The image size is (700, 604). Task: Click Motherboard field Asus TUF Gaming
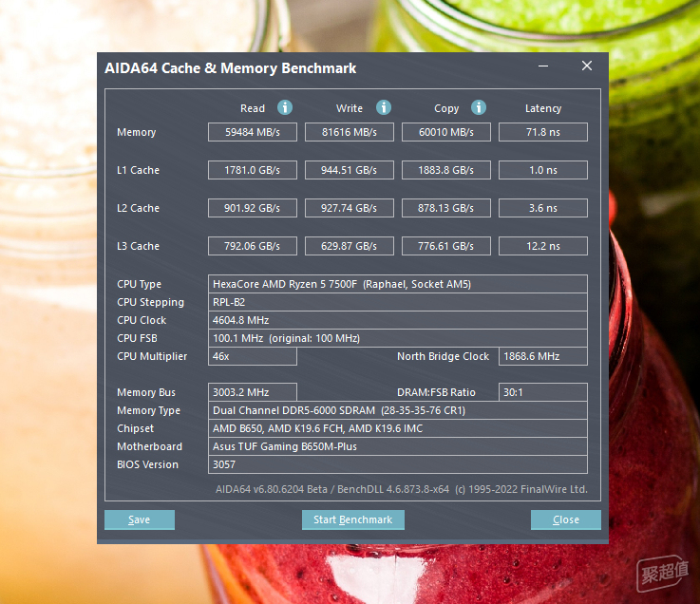[398, 446]
